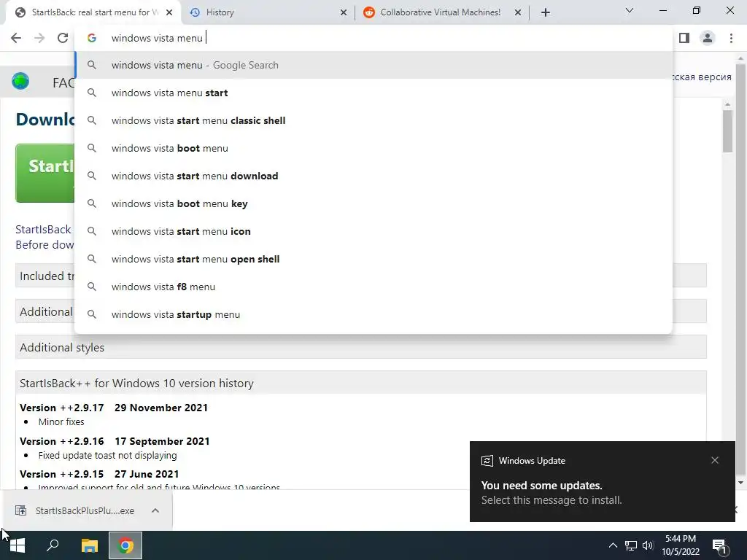Switch to Collaborative Virtual Machines tab
Image resolution: width=747 pixels, height=560 pixels.
[441, 12]
